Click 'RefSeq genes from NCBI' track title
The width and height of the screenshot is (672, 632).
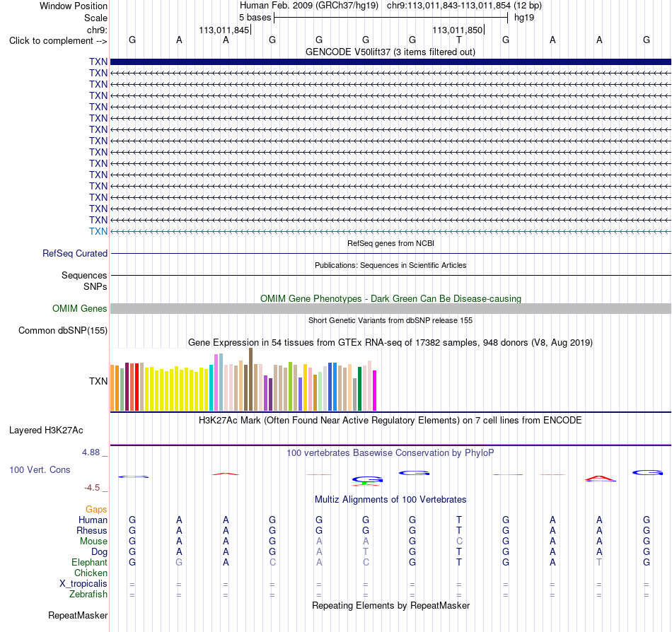click(390, 243)
